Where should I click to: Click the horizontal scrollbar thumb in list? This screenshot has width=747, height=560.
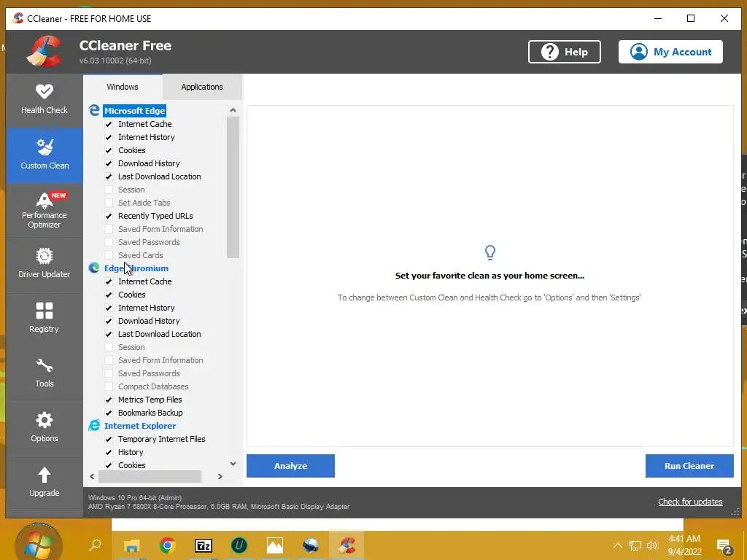pyautogui.click(x=150, y=476)
